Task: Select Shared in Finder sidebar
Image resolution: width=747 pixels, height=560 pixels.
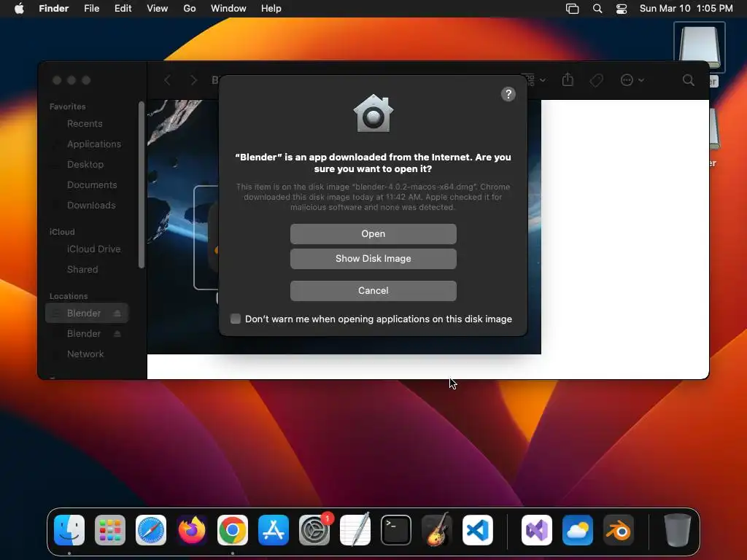Action: 82,270
